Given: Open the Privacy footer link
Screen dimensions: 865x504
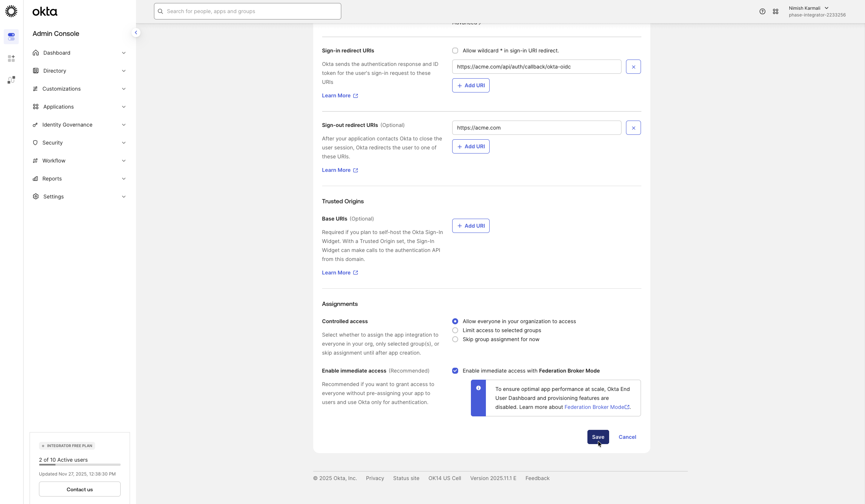Looking at the screenshot, I should (x=375, y=478).
